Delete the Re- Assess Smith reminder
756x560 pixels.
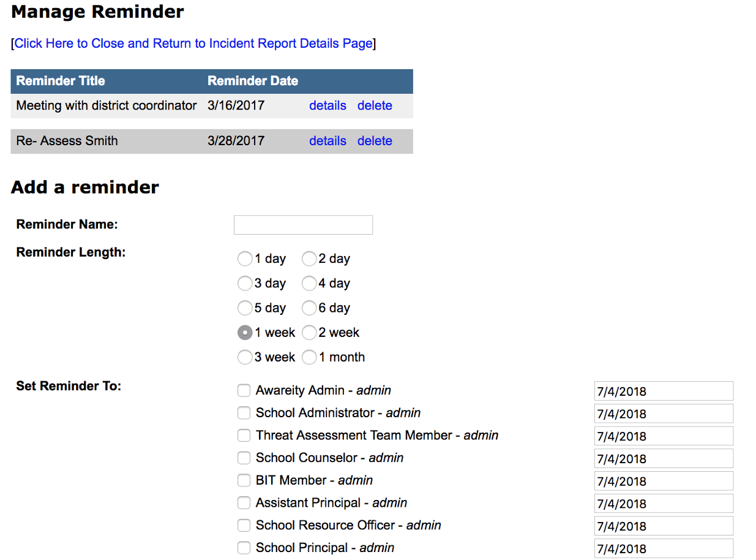pyautogui.click(x=375, y=141)
